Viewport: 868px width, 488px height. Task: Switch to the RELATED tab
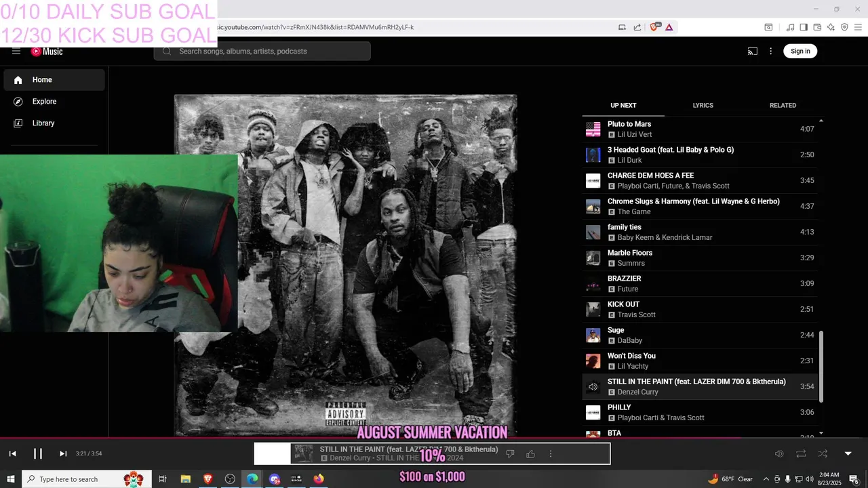click(783, 105)
